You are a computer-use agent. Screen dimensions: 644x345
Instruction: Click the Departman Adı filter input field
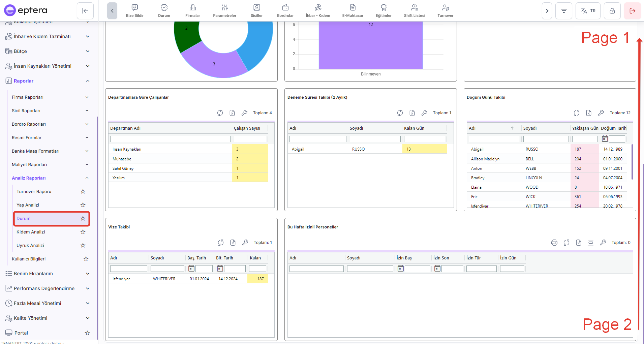[170, 139]
